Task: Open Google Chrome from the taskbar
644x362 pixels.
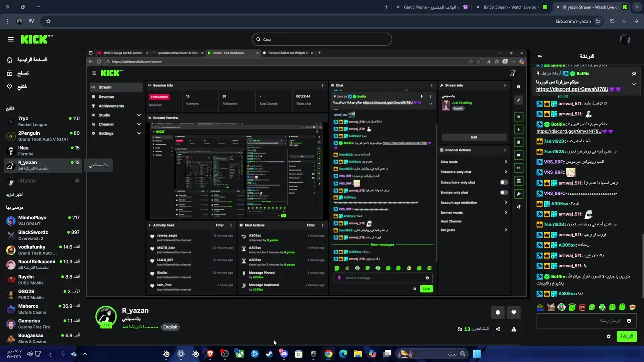Action: click(328, 354)
